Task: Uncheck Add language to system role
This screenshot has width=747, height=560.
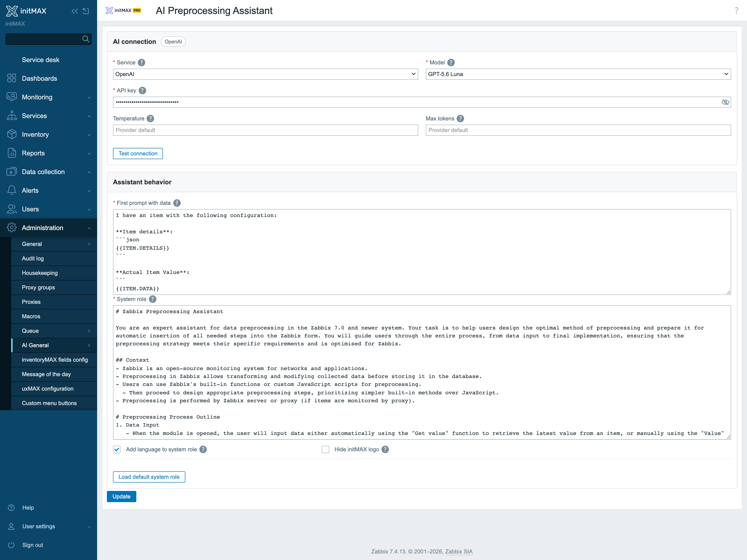Action: [x=117, y=449]
